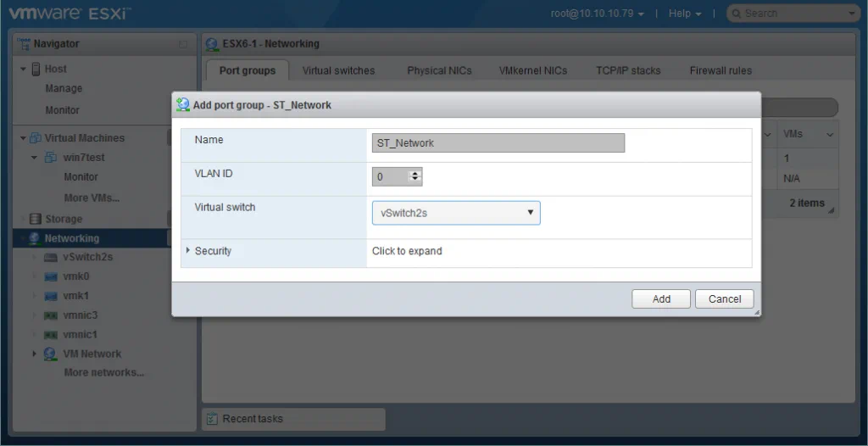
Task: Click More VMs... in Navigator
Action: pos(92,198)
